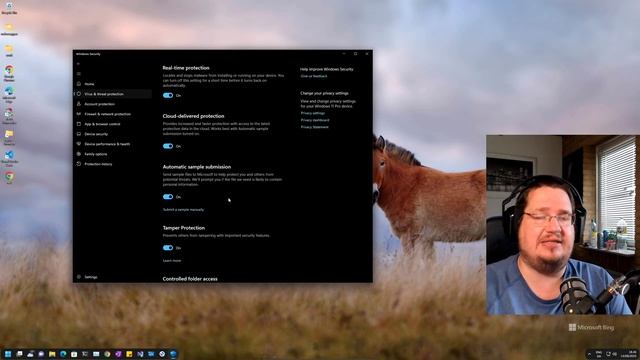The width and height of the screenshot is (640, 360).
Task: Open the yellow Sticky Notes taskbar icon
Action: click(129, 354)
